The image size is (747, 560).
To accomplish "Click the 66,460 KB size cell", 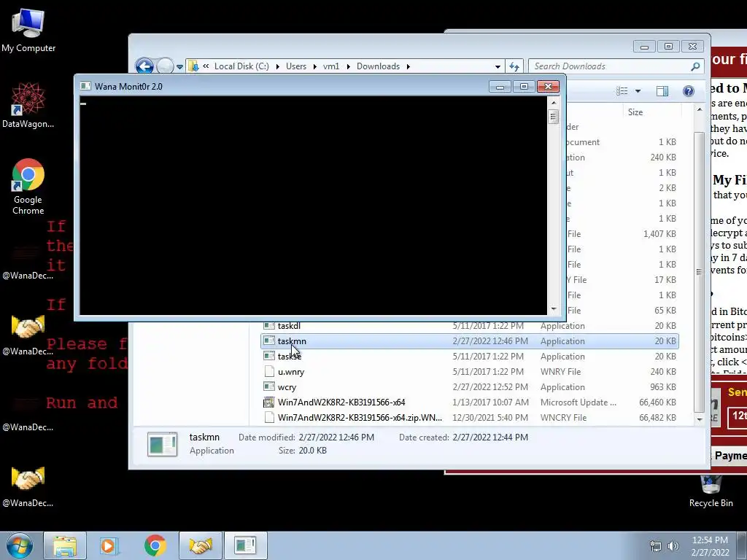I will pos(657,402).
